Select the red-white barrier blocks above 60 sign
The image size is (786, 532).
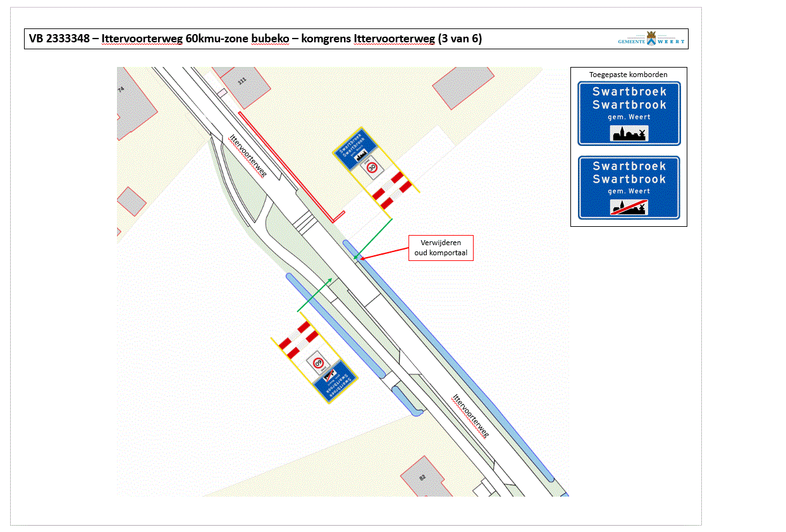(x=298, y=339)
